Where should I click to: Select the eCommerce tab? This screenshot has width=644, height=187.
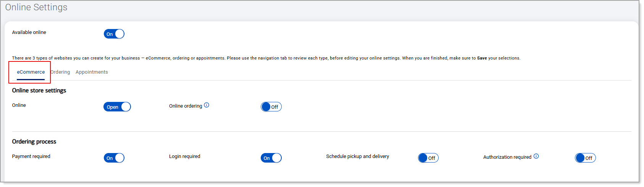click(x=31, y=72)
